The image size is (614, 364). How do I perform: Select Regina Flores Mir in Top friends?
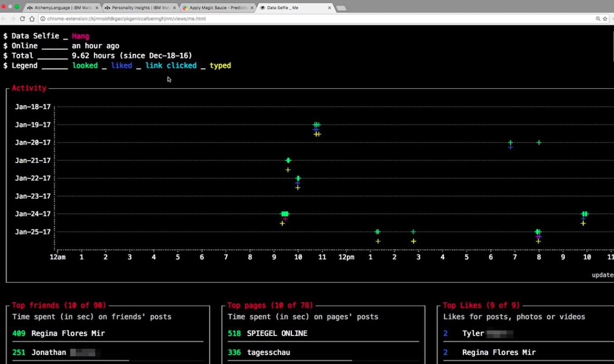(x=68, y=333)
